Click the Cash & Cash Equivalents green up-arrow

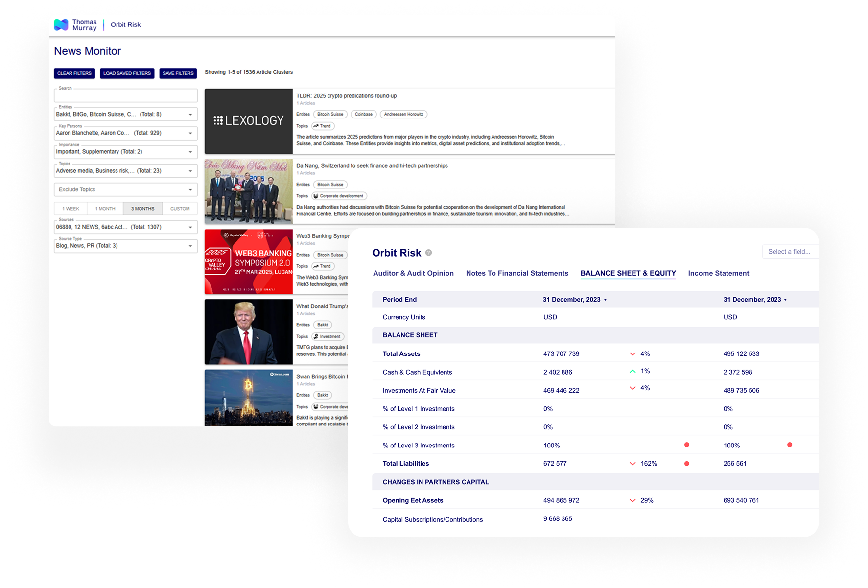(x=633, y=371)
